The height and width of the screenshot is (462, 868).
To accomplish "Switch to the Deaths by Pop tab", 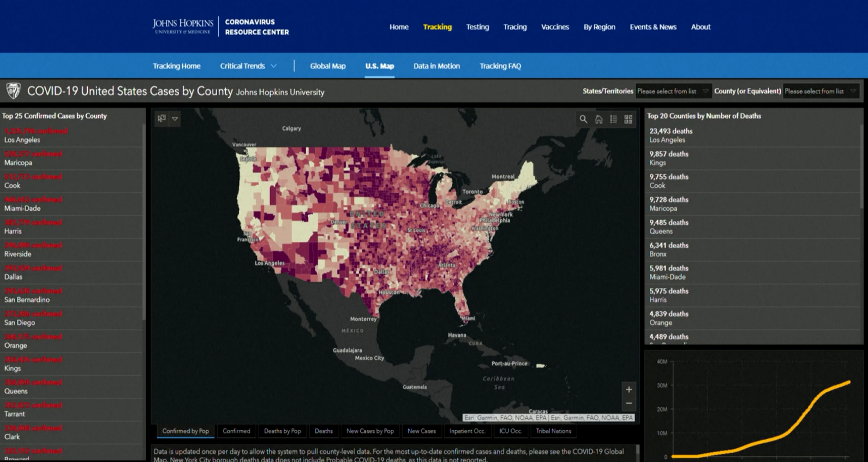I will (282, 431).
